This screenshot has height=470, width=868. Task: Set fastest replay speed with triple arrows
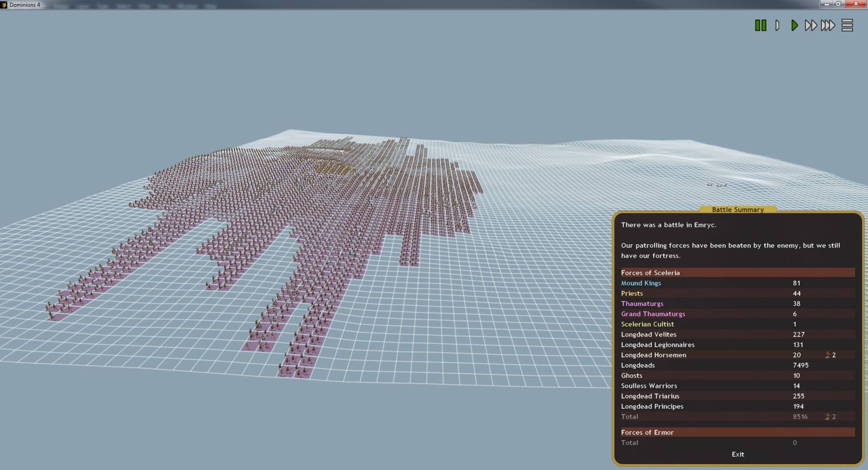pos(828,25)
